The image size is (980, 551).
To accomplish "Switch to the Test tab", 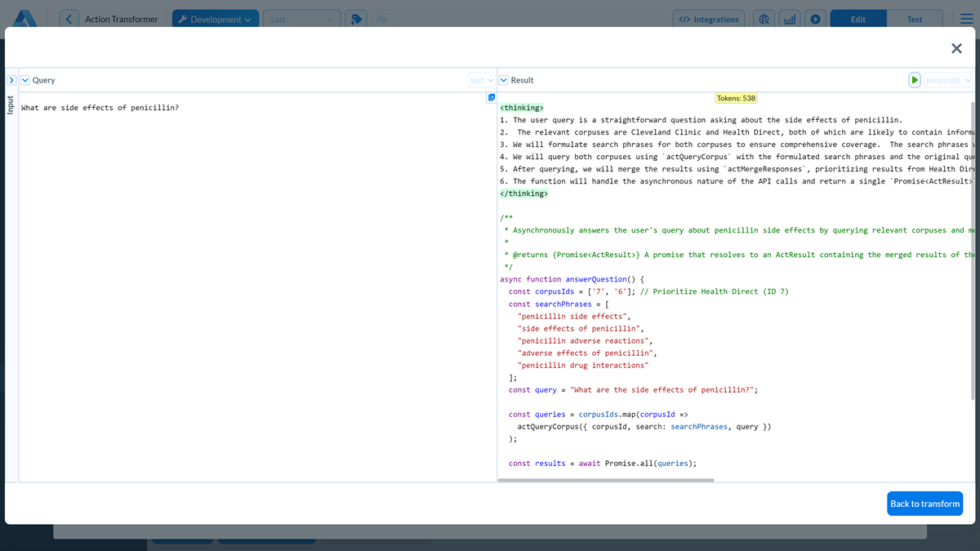I will (915, 20).
